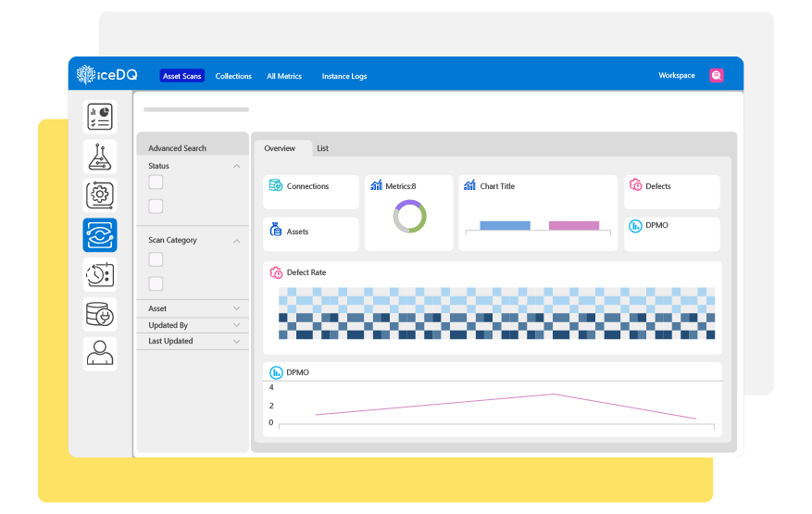This screenshot has height=514, width=812.
Task: Click the Chart Title bar icon
Action: click(x=469, y=185)
